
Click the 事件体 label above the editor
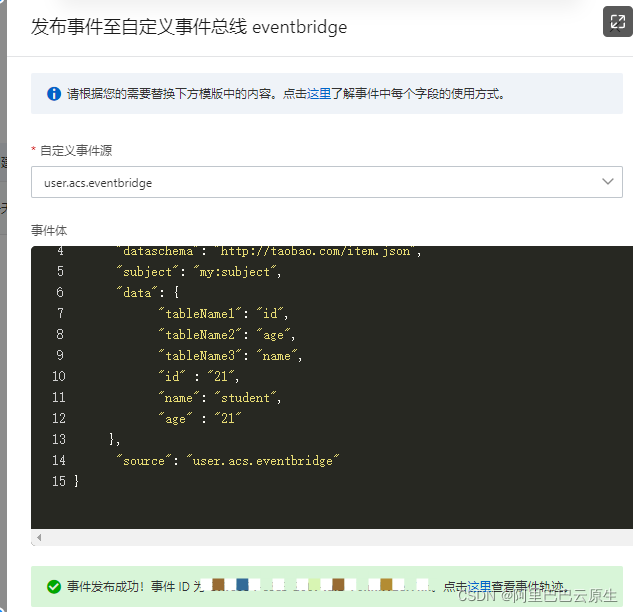(x=49, y=231)
